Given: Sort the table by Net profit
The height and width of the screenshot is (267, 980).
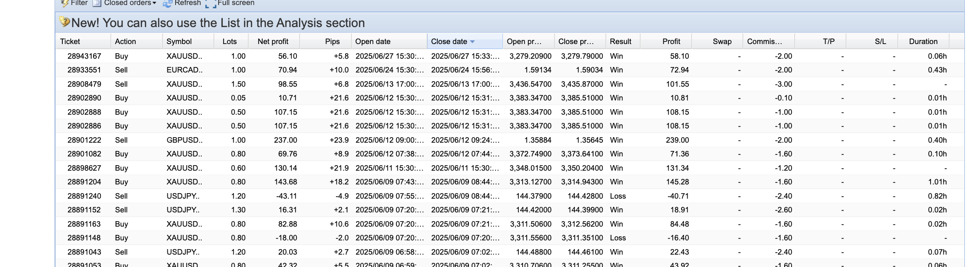Looking at the screenshot, I should click(x=273, y=41).
